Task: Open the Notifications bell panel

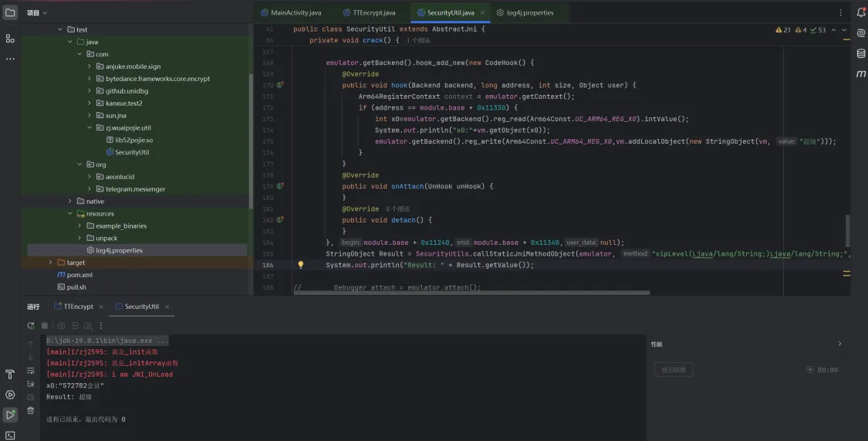Action: [861, 13]
